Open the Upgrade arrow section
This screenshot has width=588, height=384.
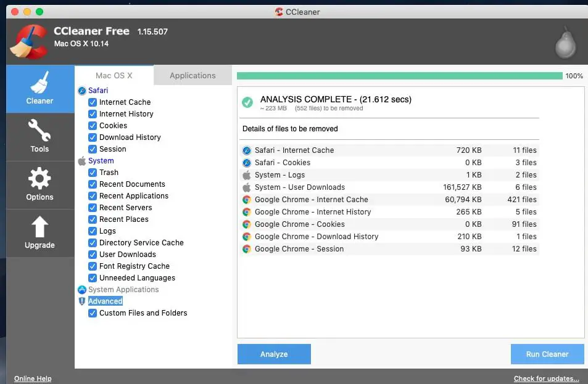(39, 232)
